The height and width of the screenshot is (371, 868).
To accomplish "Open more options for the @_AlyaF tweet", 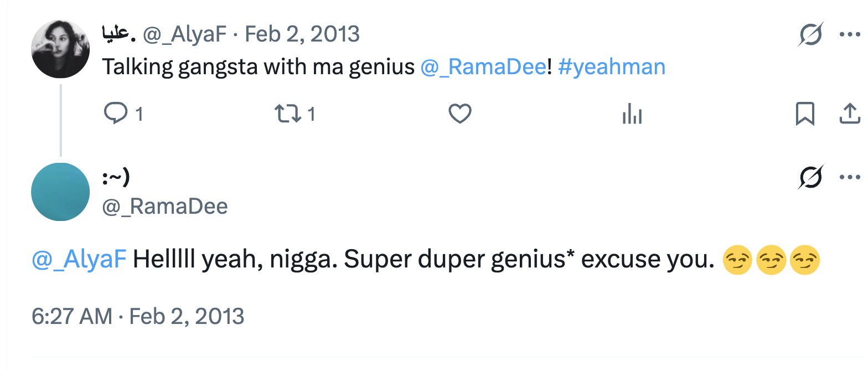I will [x=850, y=34].
